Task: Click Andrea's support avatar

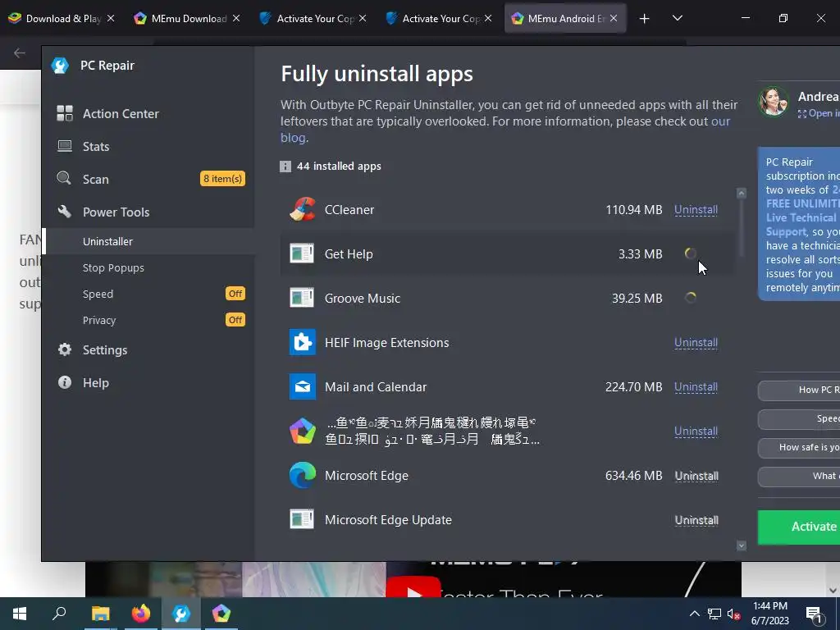Action: (x=774, y=101)
